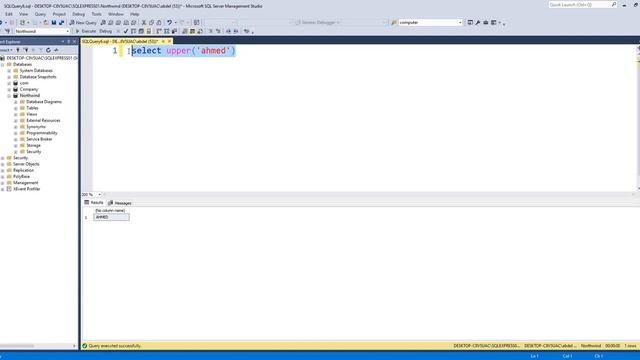This screenshot has height=360, width=640.
Task: Expand the Programmability folder
Action: [x=16, y=133]
